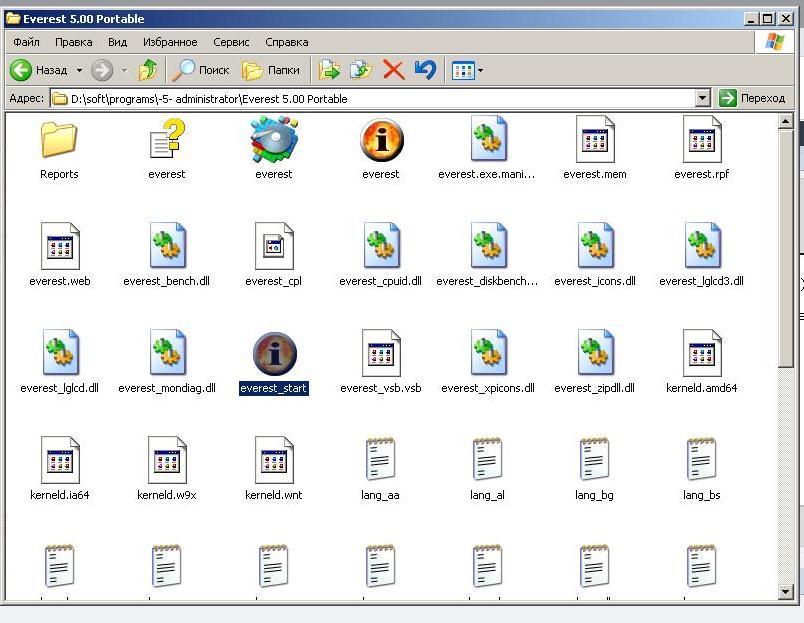Screen dimensions: 804x623
Task: Go up one folder level
Action: (148, 70)
